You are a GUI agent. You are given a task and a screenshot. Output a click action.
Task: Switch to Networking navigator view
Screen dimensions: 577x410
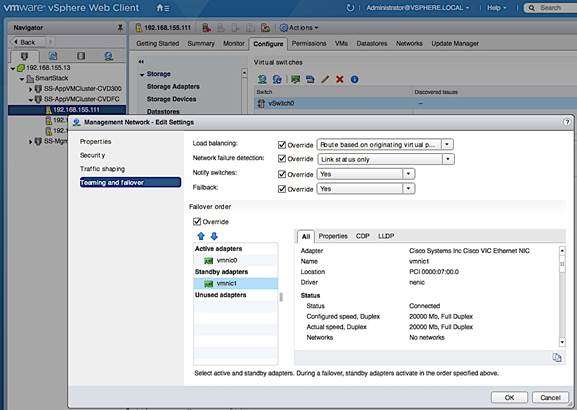[109, 56]
